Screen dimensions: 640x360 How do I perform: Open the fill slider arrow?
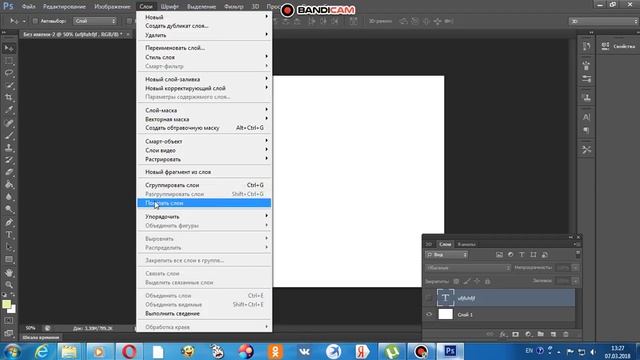(575, 281)
